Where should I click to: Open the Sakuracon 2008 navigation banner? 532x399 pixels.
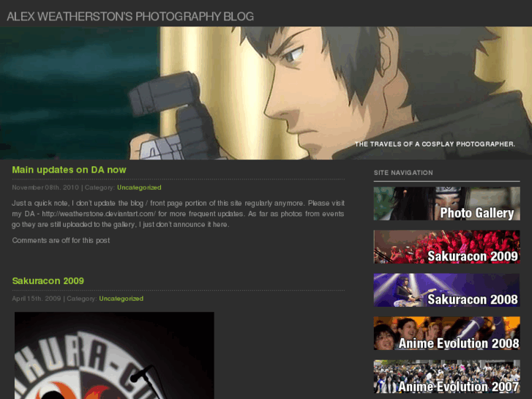[446, 290]
